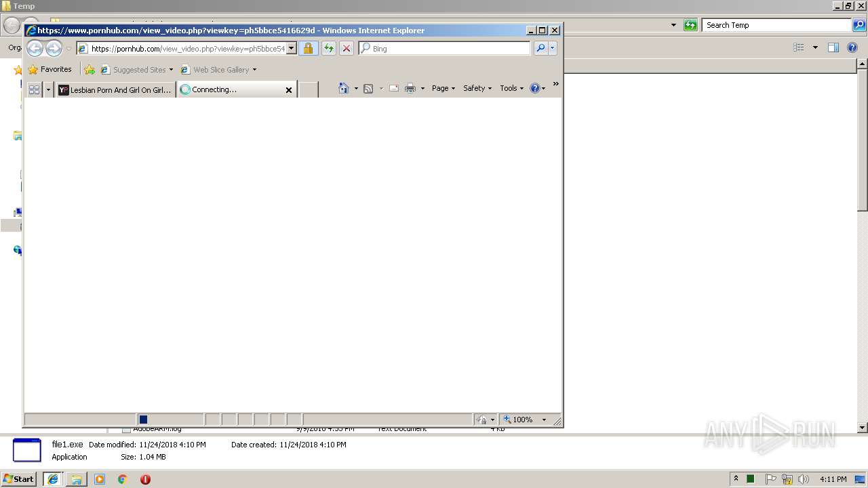This screenshot has height=488, width=868.
Task: Open the Home page icon
Action: point(343,88)
